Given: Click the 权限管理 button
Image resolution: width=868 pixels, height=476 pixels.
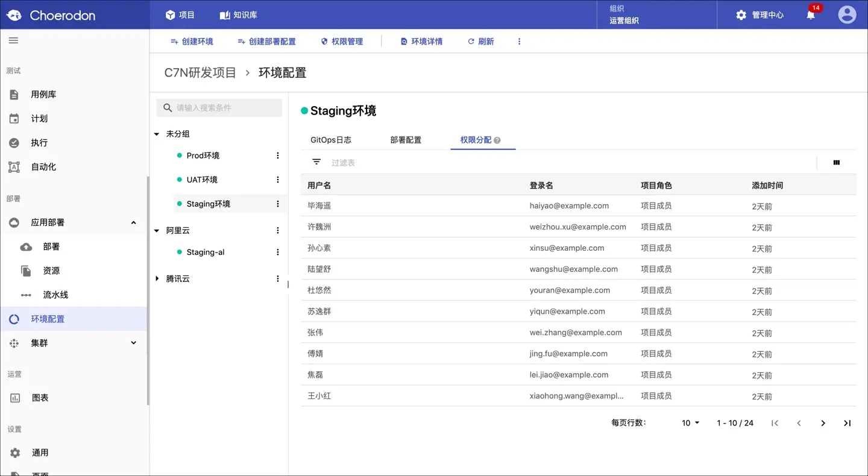Looking at the screenshot, I should [342, 42].
